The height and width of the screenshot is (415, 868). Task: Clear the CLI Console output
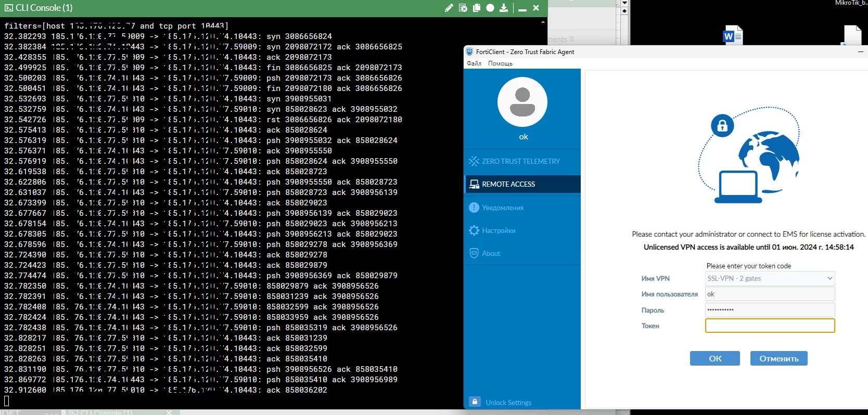point(463,8)
